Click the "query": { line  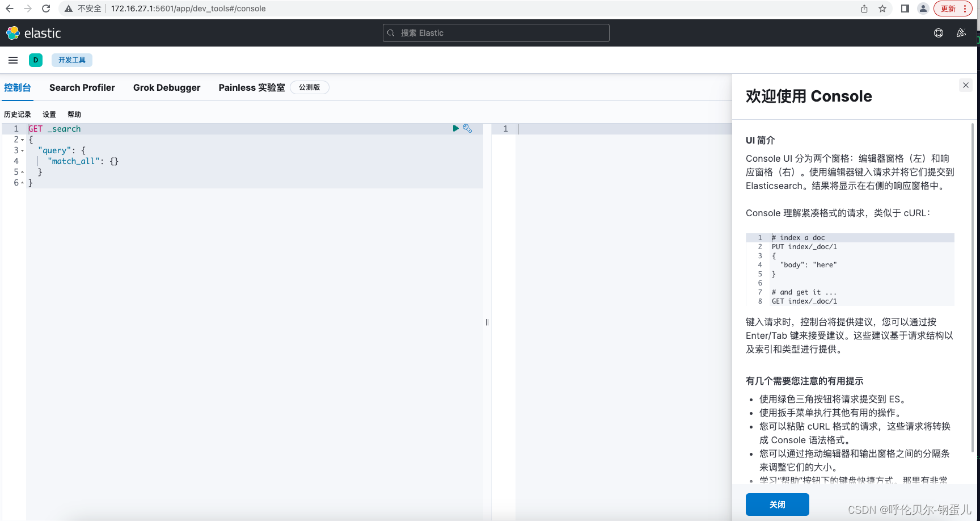(62, 150)
